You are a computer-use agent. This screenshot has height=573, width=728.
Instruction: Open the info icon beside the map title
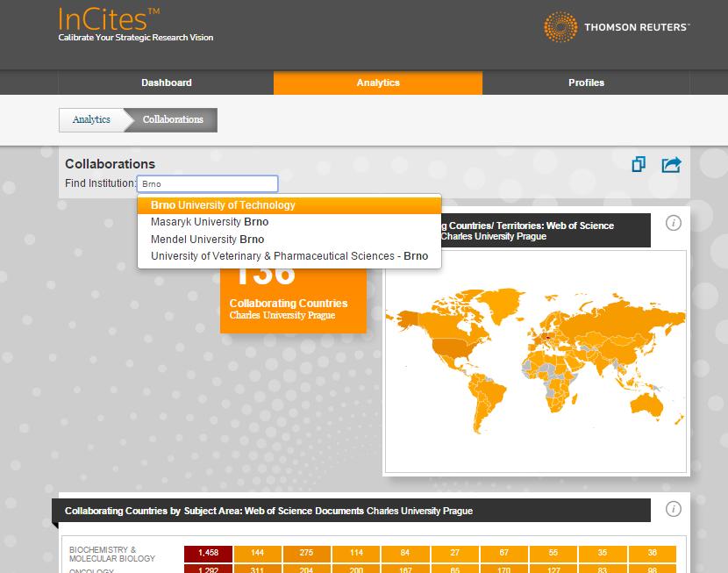click(x=674, y=223)
